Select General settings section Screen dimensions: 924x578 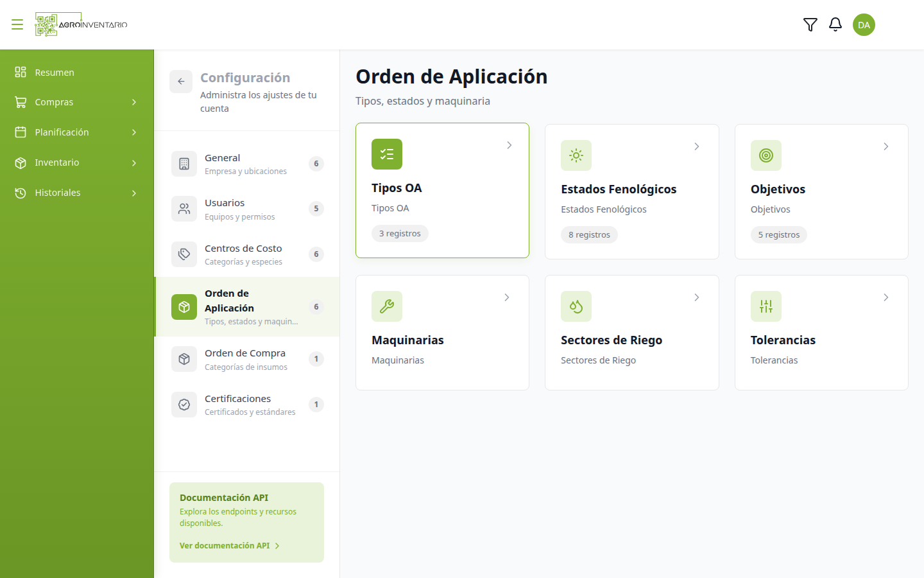(x=247, y=164)
